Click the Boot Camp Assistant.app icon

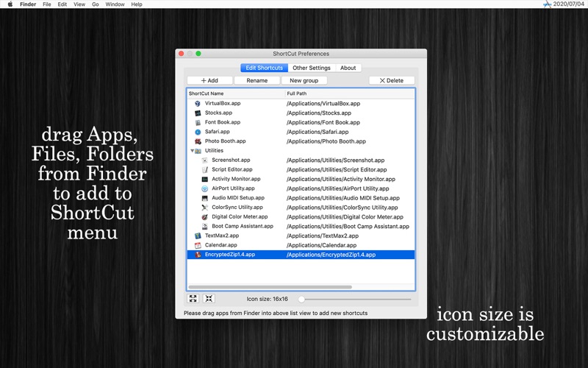click(x=205, y=226)
